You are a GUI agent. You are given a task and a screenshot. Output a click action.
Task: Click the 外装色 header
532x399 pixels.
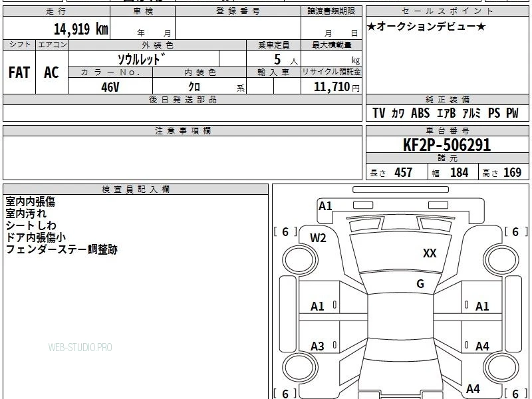tap(157, 45)
